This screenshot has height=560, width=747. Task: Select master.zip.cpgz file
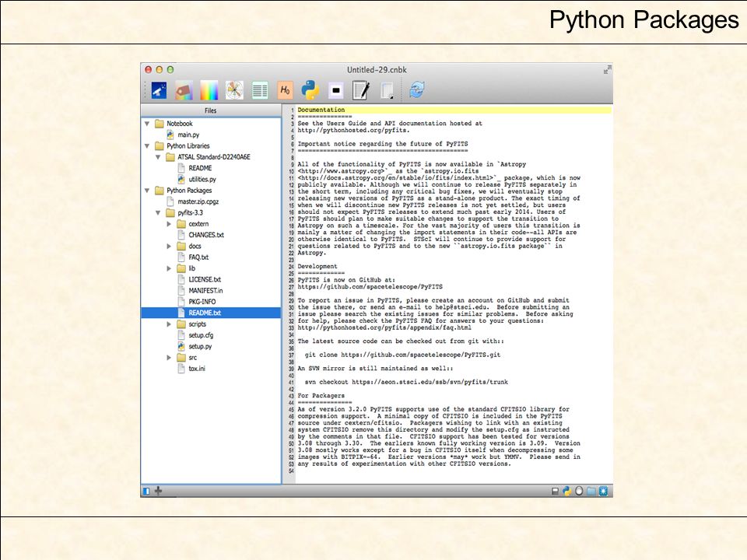198,201
